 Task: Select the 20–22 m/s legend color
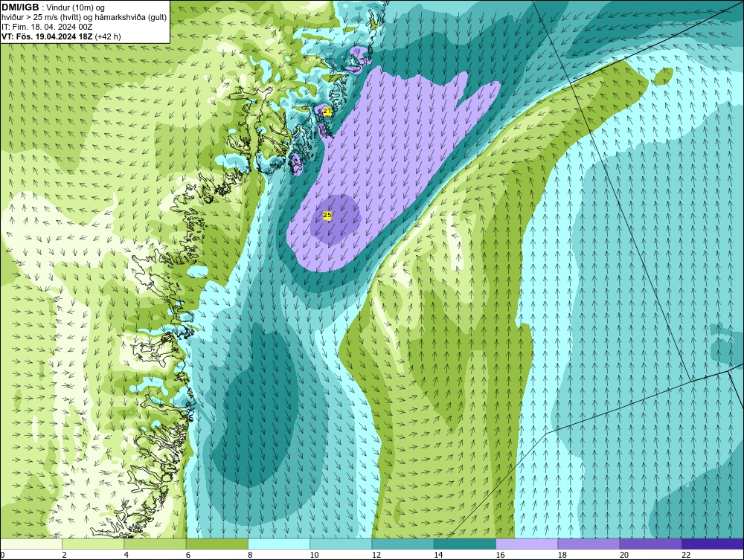[x=650, y=544]
